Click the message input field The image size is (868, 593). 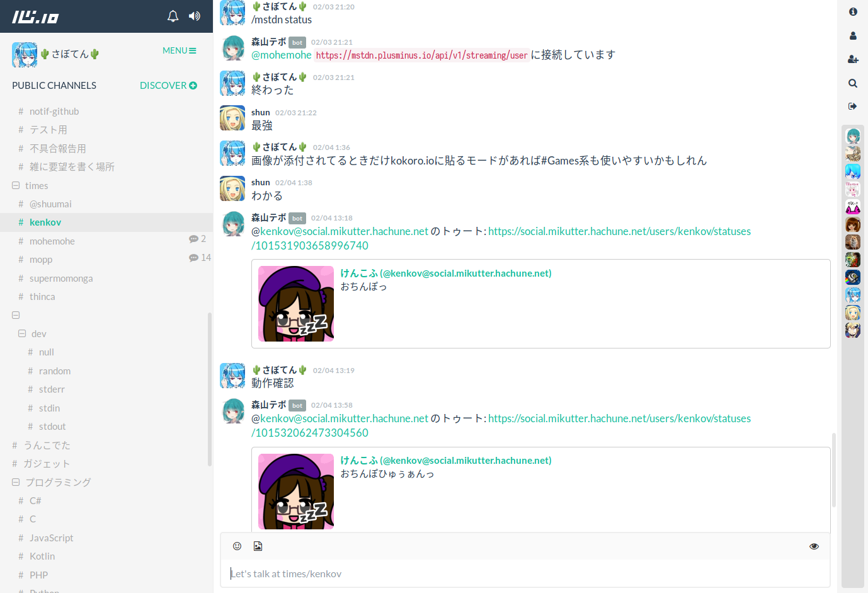pyautogui.click(x=525, y=573)
